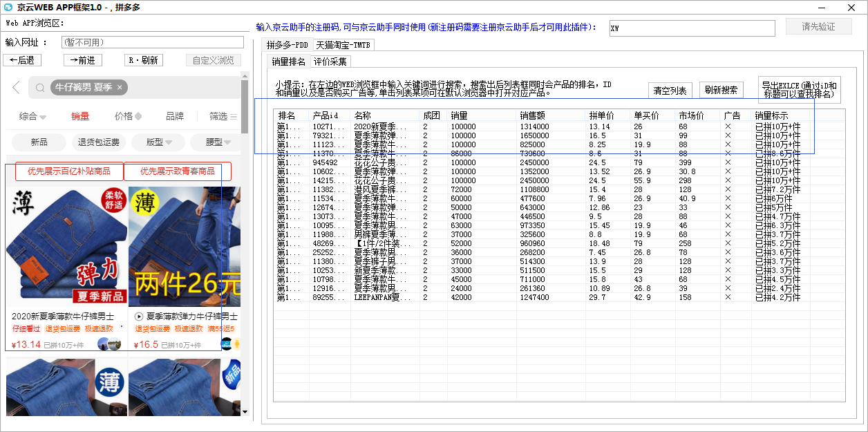Switch to the 天猫淘宝-TMTB tab
This screenshot has height=432, width=868.
tap(343, 45)
